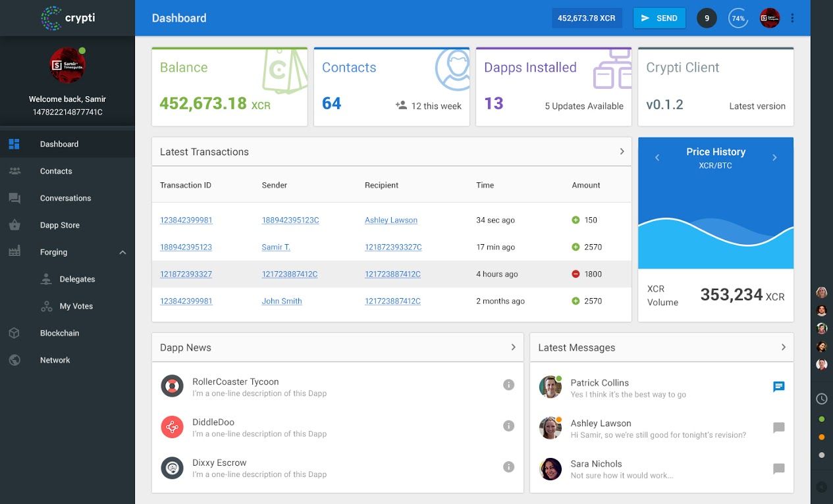Select the Blockchain icon in the sidebar

pyautogui.click(x=14, y=333)
